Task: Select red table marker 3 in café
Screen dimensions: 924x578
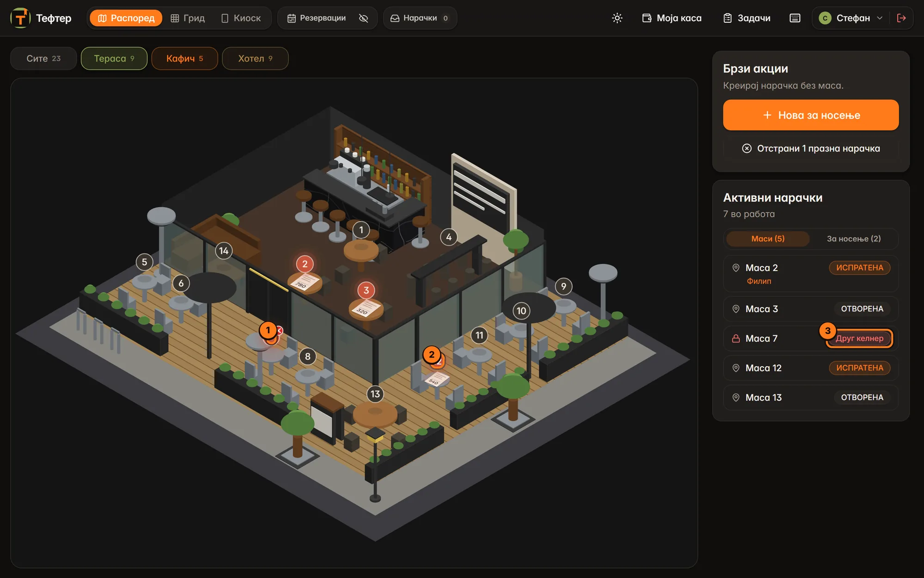Action: click(366, 290)
